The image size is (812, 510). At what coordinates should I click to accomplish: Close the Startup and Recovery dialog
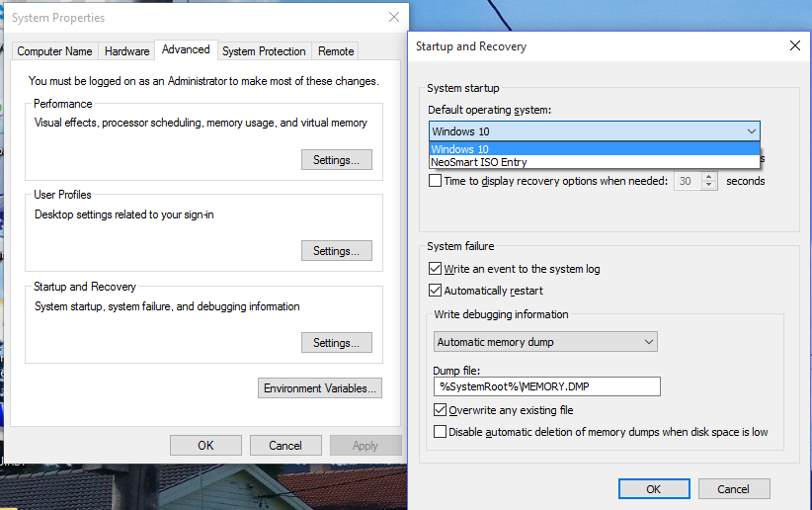tap(795, 45)
